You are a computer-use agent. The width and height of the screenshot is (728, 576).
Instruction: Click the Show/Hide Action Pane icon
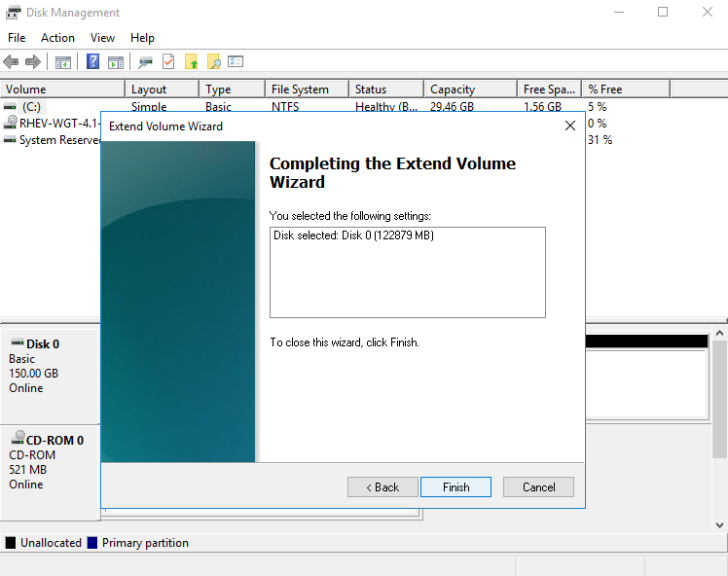pos(116,62)
